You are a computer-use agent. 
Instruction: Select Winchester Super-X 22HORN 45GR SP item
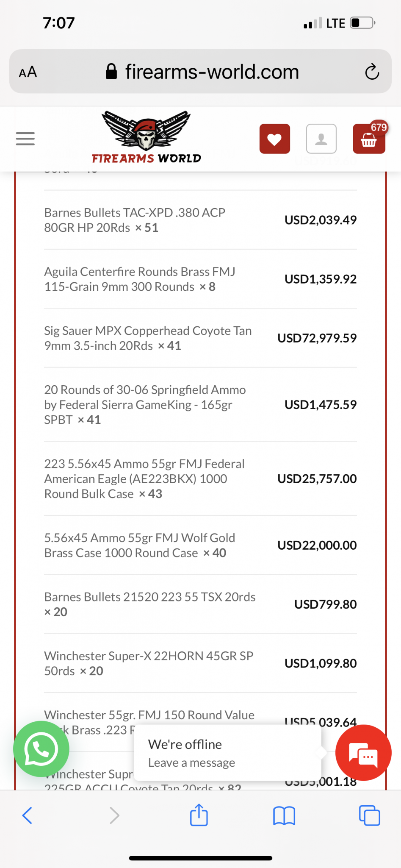tap(149, 663)
